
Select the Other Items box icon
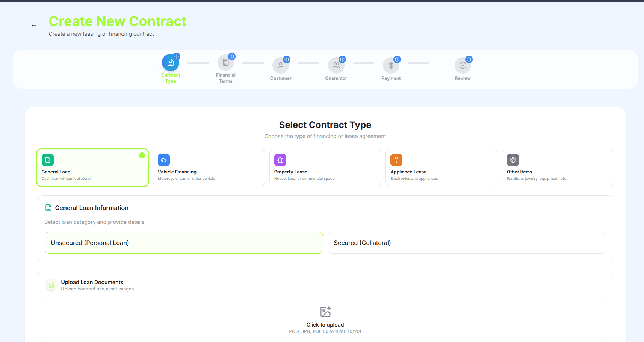(x=512, y=160)
